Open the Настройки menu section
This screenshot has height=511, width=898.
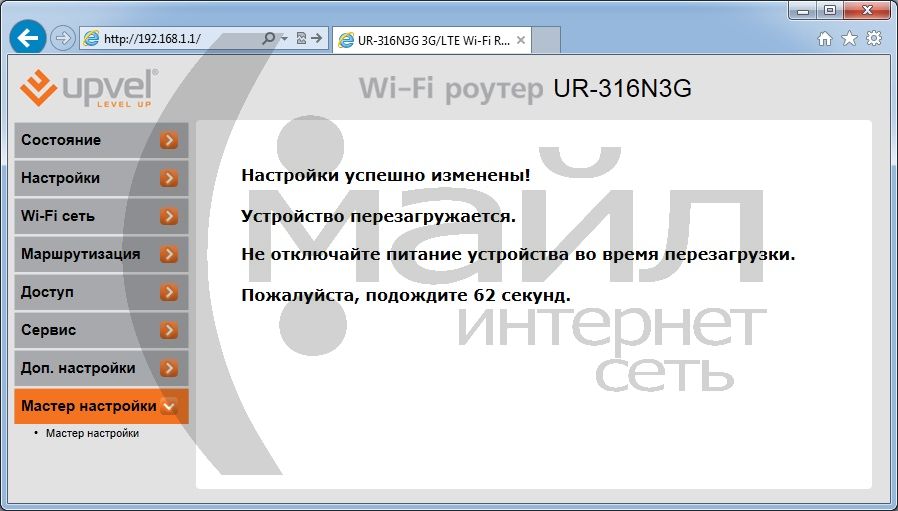[x=85, y=178]
